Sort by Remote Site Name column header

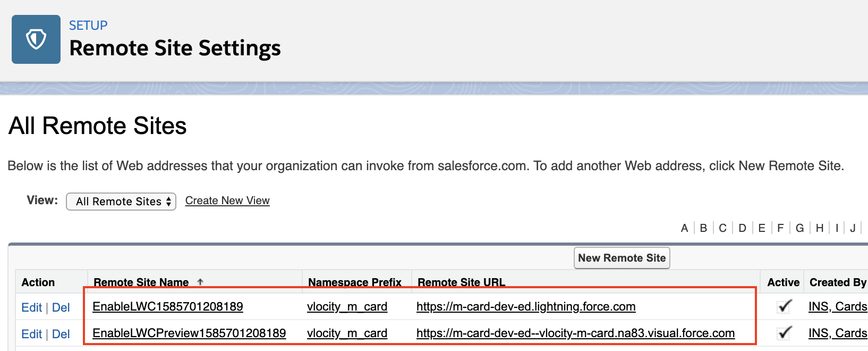tap(141, 282)
